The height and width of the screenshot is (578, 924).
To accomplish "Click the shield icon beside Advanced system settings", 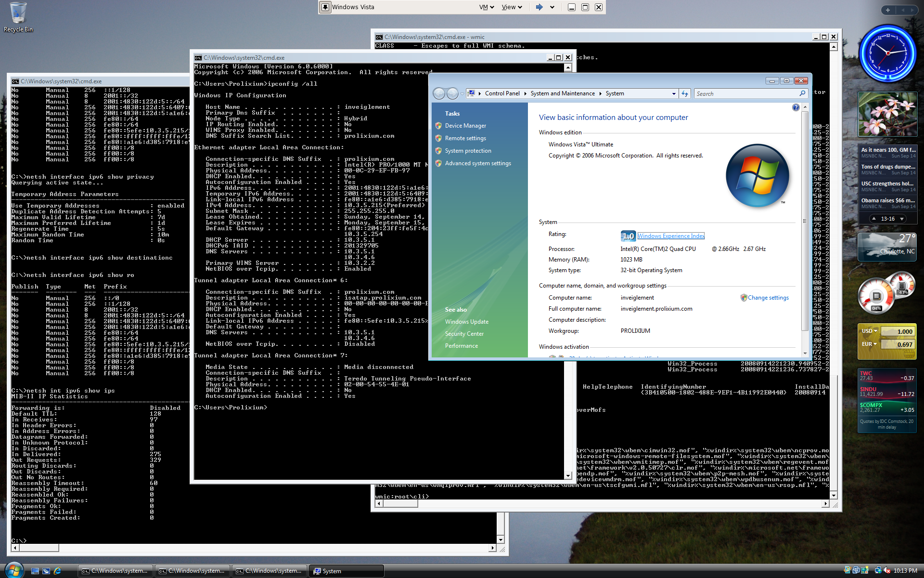I will point(438,163).
